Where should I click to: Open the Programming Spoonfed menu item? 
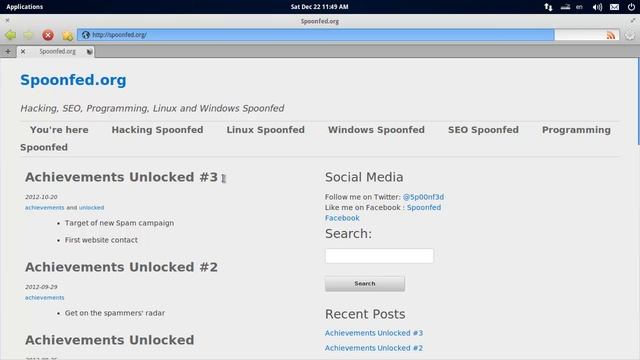pyautogui.click(x=576, y=130)
